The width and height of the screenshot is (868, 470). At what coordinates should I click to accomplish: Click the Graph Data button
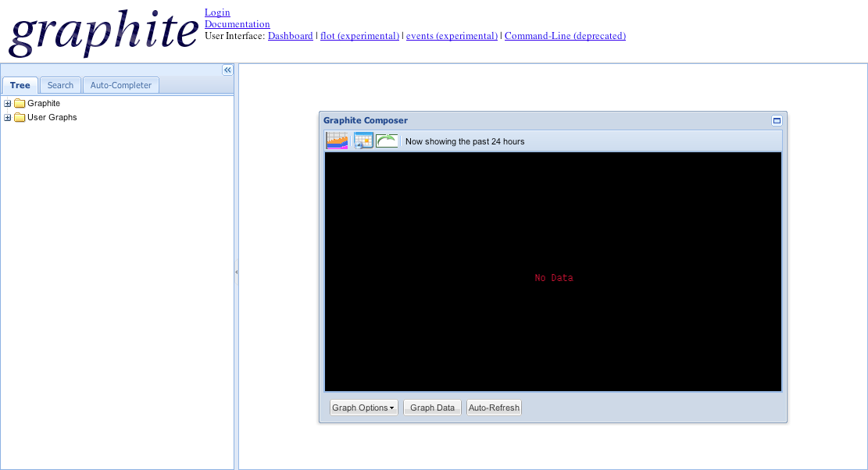tap(432, 408)
